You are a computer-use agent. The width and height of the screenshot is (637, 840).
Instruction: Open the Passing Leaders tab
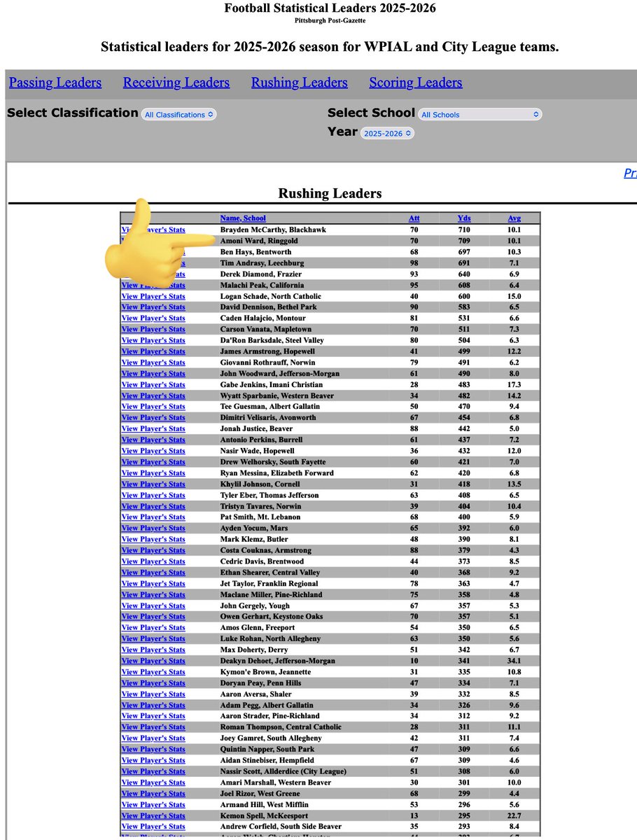[x=55, y=83]
